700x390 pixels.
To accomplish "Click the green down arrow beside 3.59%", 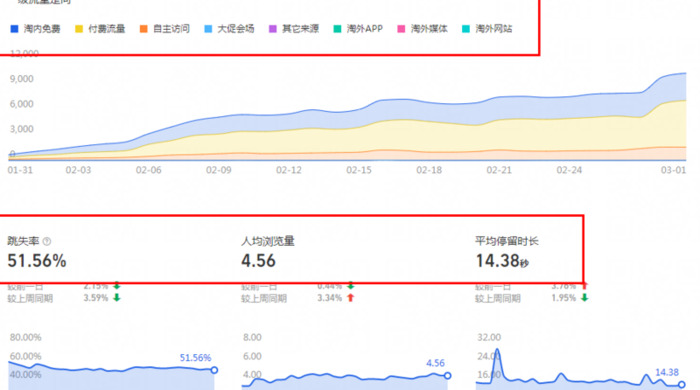I will pyautogui.click(x=117, y=298).
